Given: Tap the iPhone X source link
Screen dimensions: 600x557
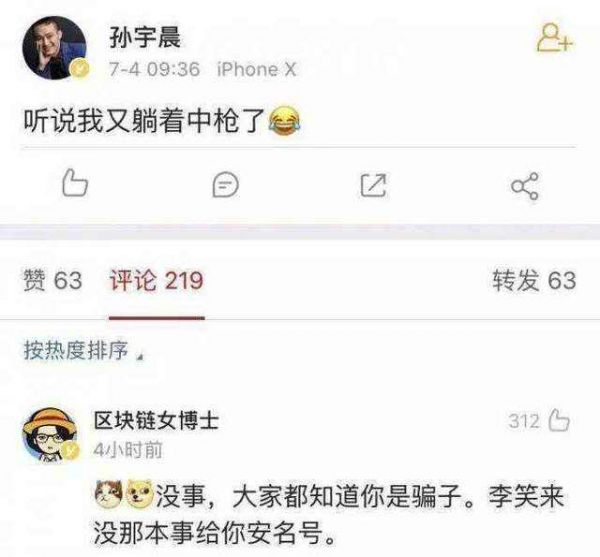Looking at the screenshot, I should tap(256, 70).
